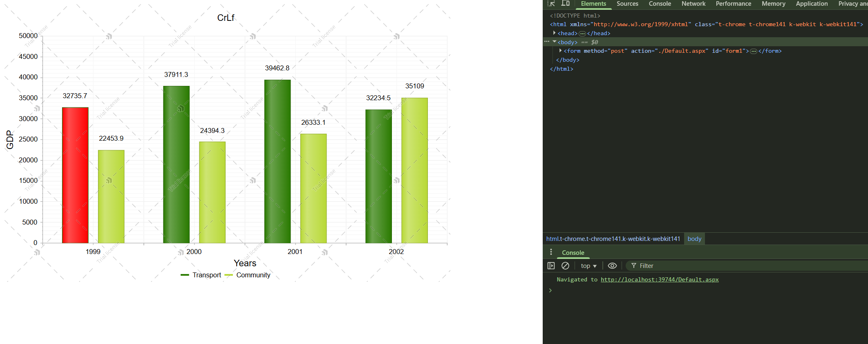Activate the inspect element picker icon
The width and height of the screenshot is (868, 344).
tap(551, 4)
